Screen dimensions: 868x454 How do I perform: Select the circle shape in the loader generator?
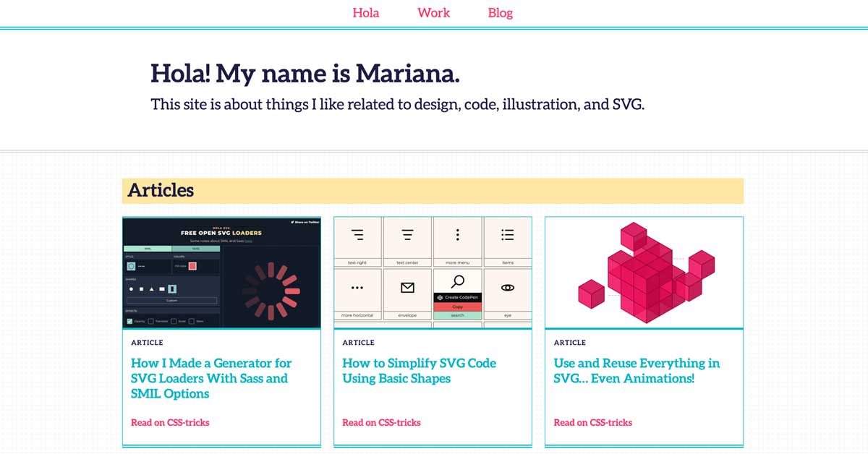130,288
